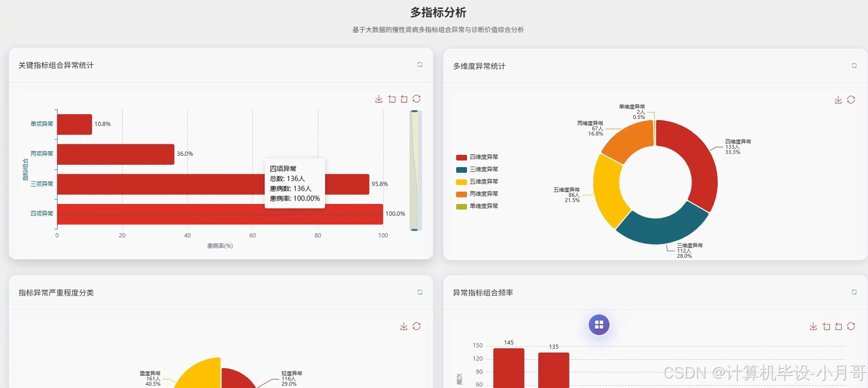Toggle 四维度异常 legend series

pos(477,157)
